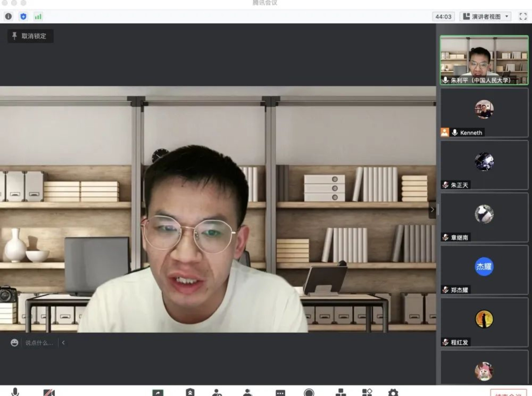Open the settings gear icon

(393, 393)
